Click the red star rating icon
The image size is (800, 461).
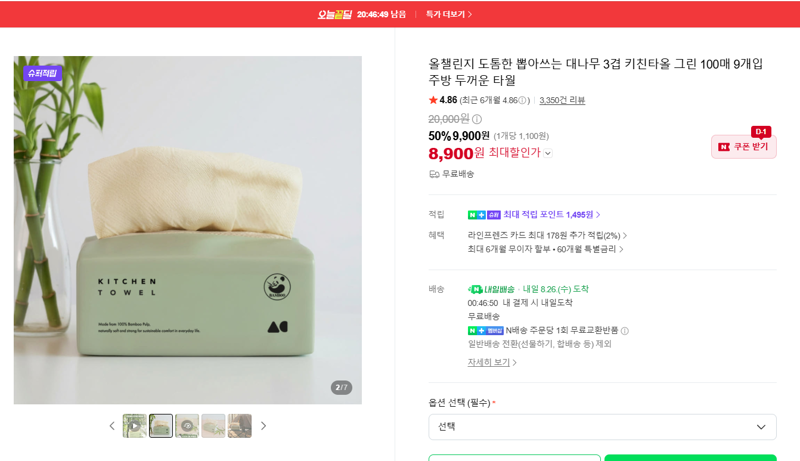click(x=433, y=100)
